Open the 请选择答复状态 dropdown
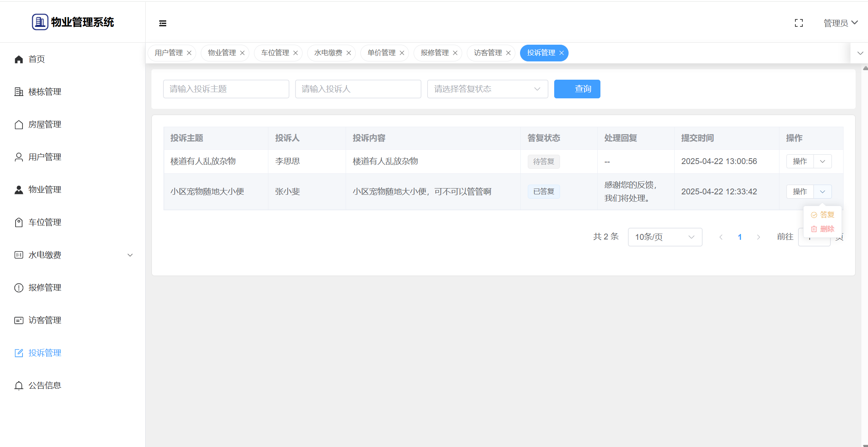868x447 pixels. coord(487,89)
